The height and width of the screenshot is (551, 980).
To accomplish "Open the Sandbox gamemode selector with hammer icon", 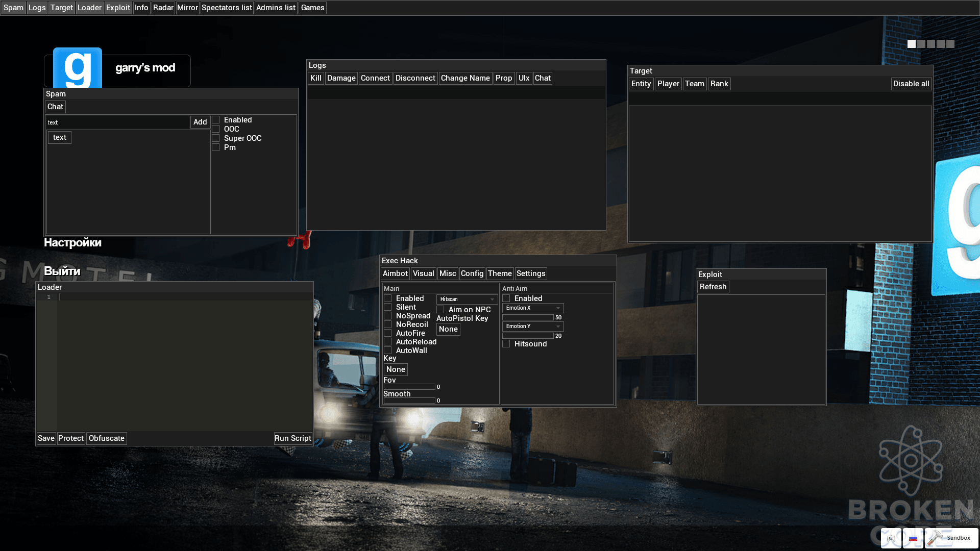I will [951, 538].
